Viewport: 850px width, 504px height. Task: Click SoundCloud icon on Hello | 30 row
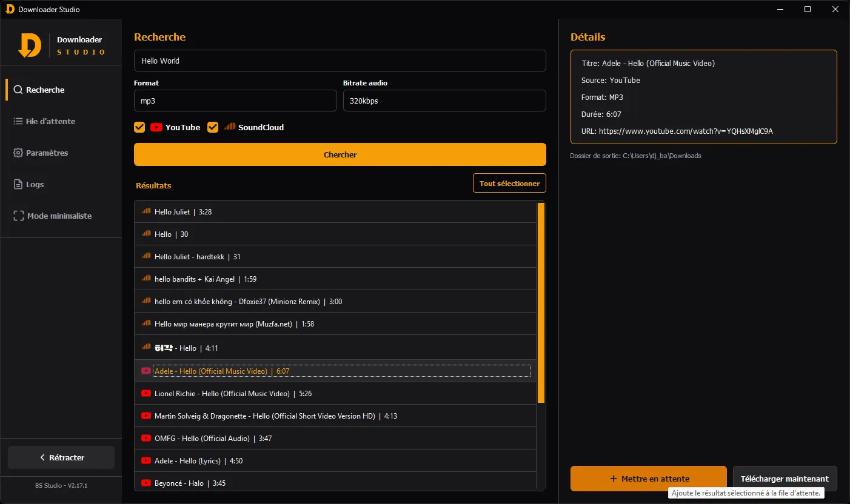(146, 234)
